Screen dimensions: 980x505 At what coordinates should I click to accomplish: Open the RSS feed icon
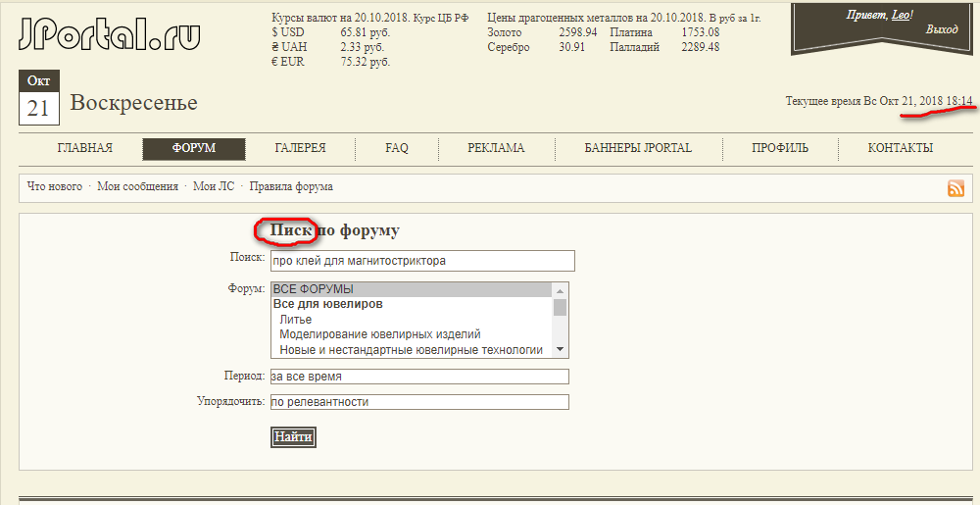tap(956, 188)
